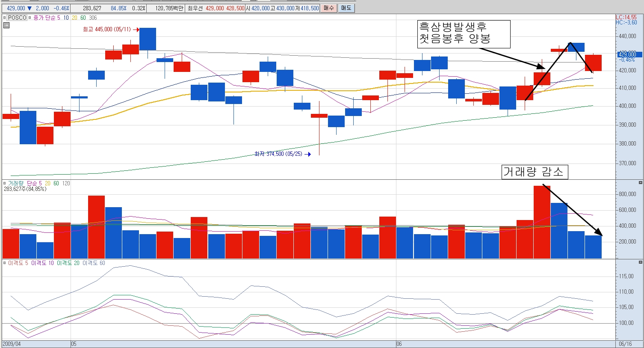
Task: Click the grid table icon under POSCO label
Action: tap(6, 25)
